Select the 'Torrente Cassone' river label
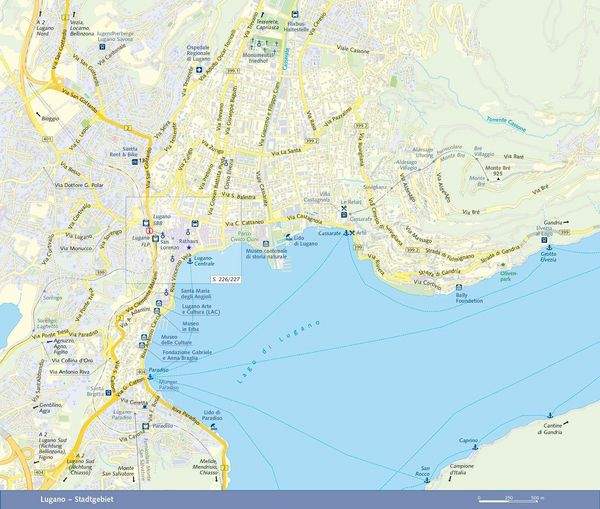 click(x=506, y=124)
